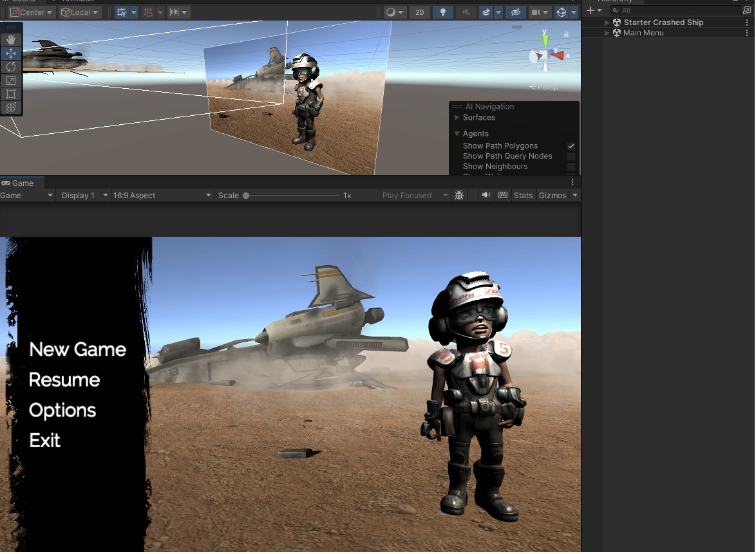Open the Display 1 dropdown
756x554 pixels.
82,195
